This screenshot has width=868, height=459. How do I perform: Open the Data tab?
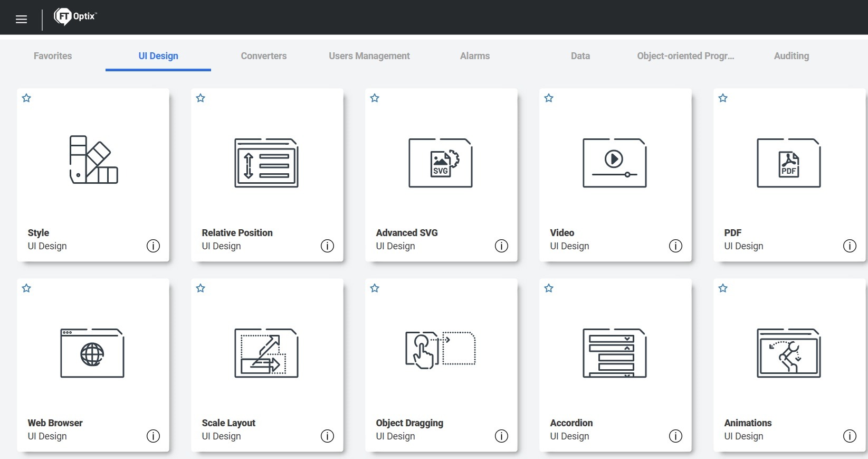[x=580, y=56]
